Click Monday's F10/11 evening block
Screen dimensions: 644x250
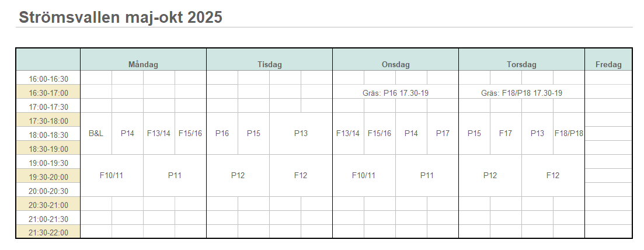tap(112, 175)
